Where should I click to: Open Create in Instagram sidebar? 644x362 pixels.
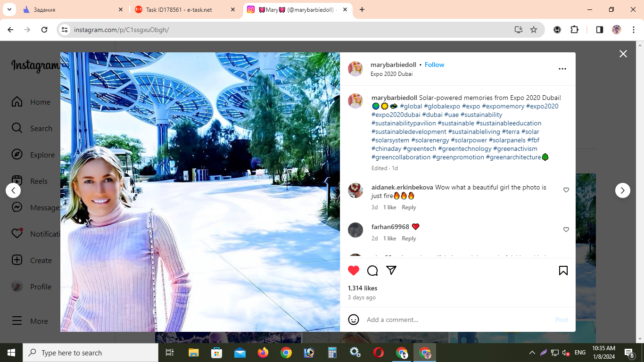(x=32, y=260)
